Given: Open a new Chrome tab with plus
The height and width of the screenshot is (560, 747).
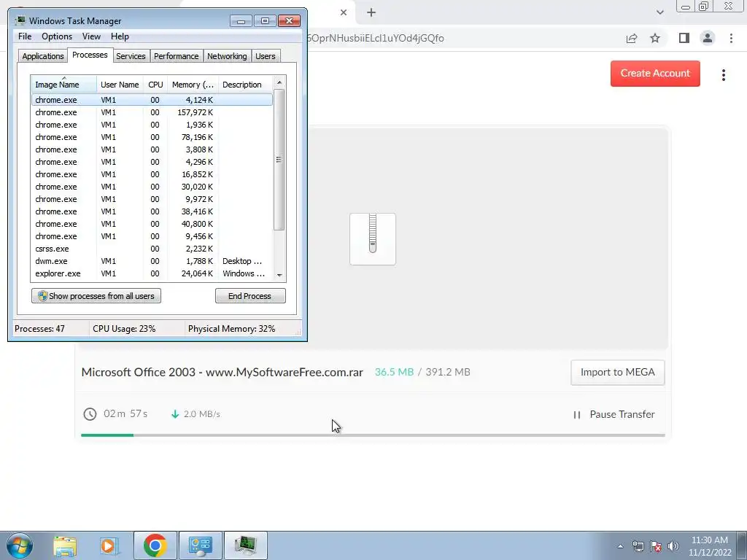Looking at the screenshot, I should [x=371, y=12].
